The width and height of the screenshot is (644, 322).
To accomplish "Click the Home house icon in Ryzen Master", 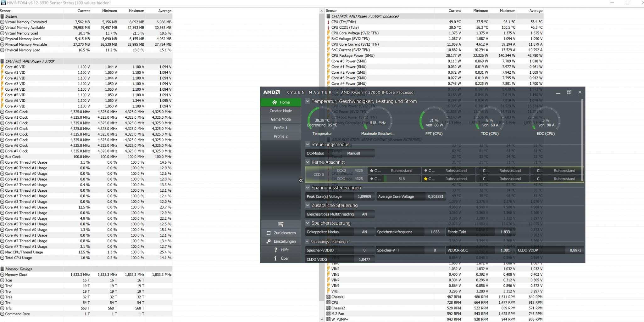I will coord(275,102).
